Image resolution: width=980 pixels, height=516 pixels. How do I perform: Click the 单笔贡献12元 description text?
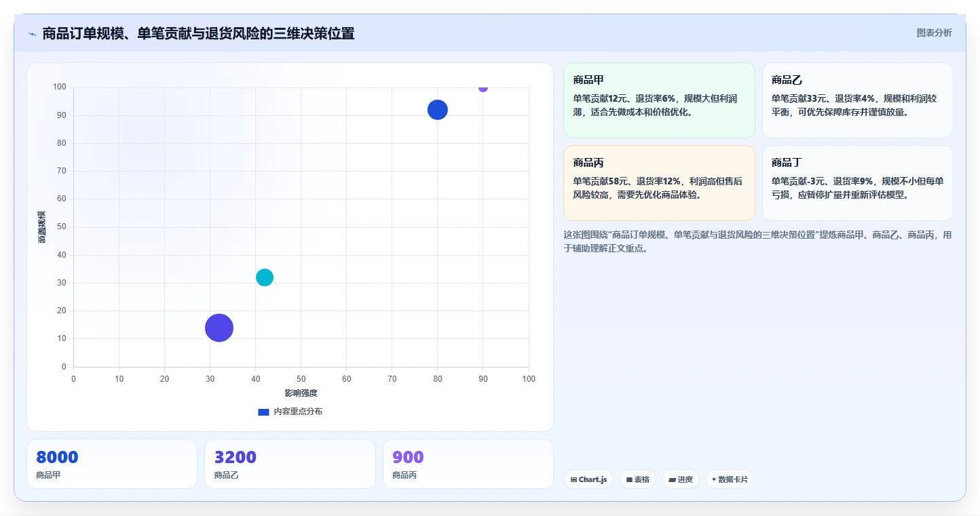[655, 105]
